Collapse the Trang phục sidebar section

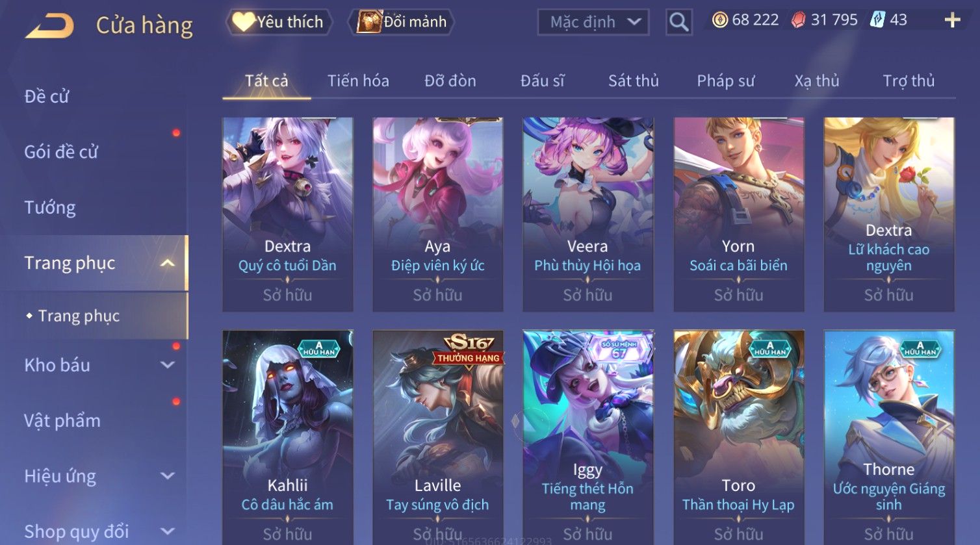tap(167, 263)
